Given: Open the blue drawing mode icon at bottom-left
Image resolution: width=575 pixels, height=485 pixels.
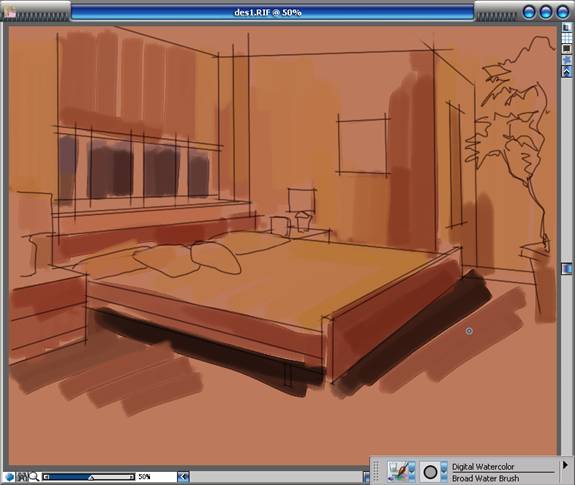Looking at the screenshot, I should coord(10,477).
